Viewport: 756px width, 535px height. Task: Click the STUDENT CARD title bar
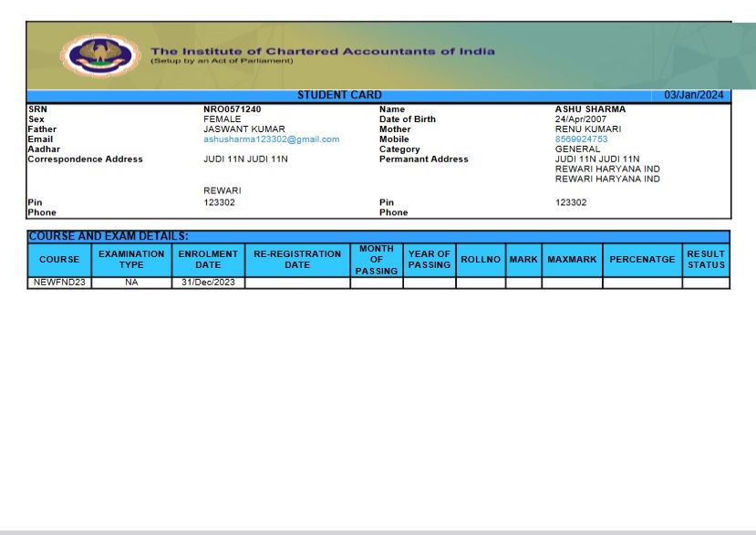(x=339, y=96)
